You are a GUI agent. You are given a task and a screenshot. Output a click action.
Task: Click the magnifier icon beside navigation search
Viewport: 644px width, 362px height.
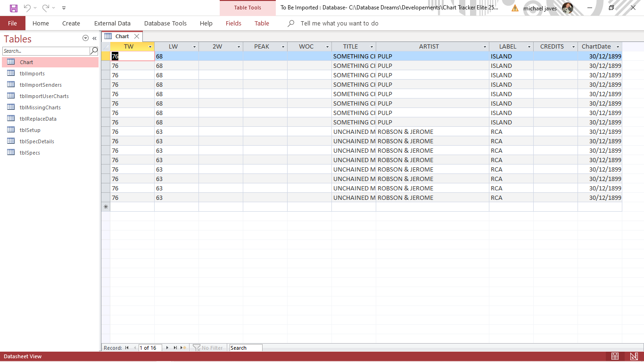tap(94, 50)
